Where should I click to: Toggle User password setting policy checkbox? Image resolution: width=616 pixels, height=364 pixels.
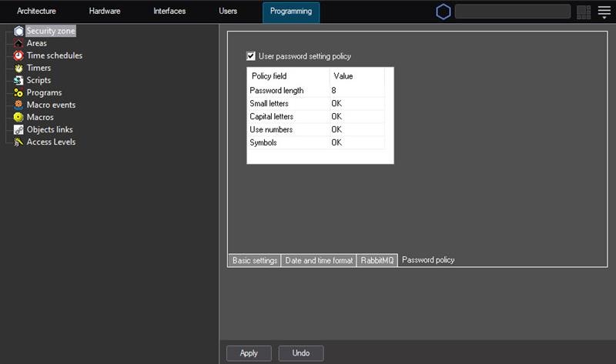(251, 56)
